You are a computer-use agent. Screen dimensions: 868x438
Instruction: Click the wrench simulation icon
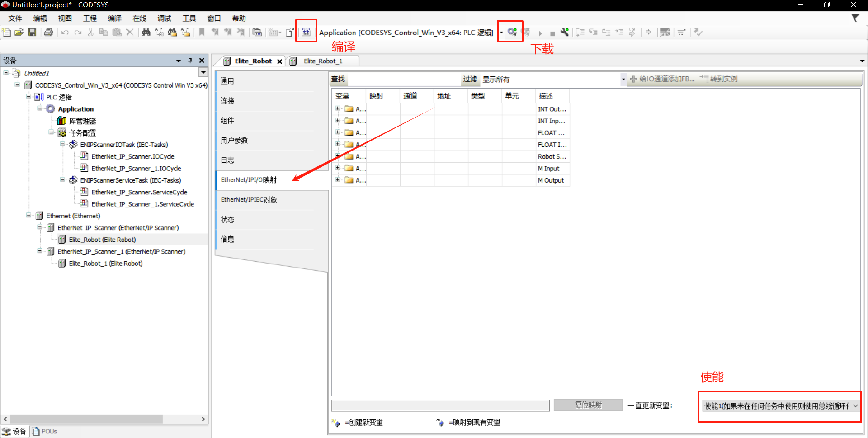tap(565, 32)
